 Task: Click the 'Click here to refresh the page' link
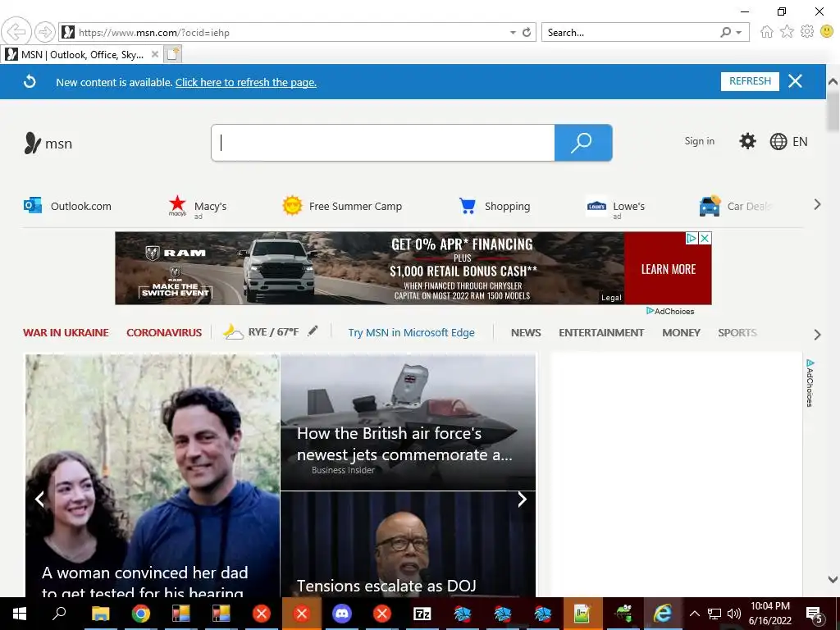(x=246, y=83)
